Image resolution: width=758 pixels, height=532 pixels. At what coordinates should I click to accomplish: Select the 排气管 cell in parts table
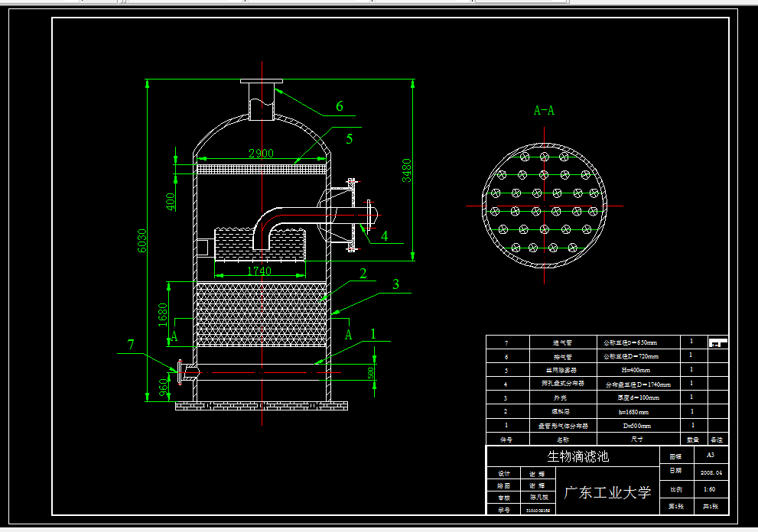point(562,357)
